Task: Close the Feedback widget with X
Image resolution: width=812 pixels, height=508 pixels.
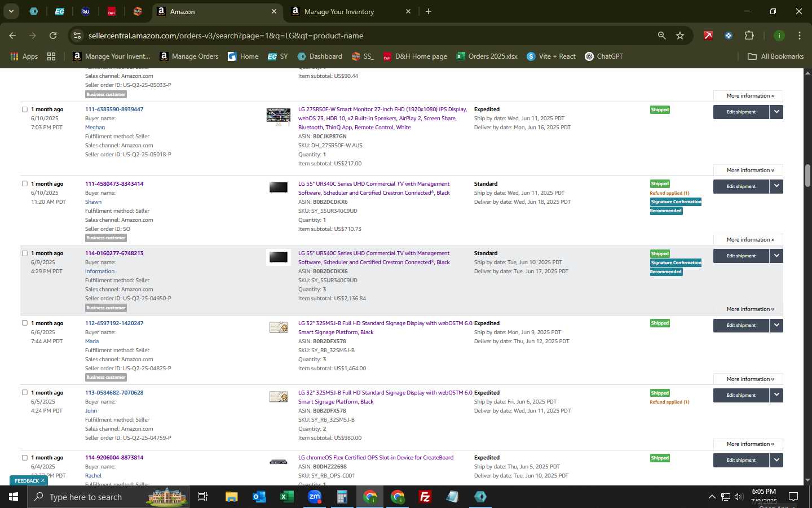Action: click(x=43, y=480)
